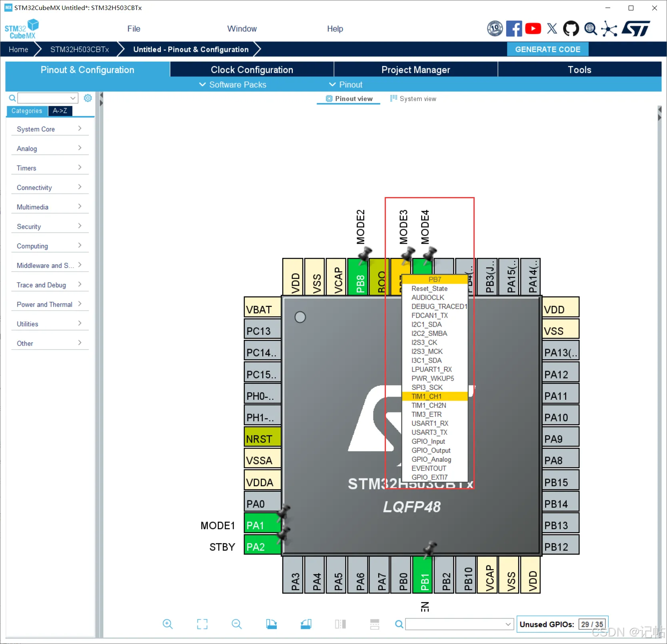Choose Reset_State in PB7 menu
The width and height of the screenshot is (667, 644).
(435, 289)
